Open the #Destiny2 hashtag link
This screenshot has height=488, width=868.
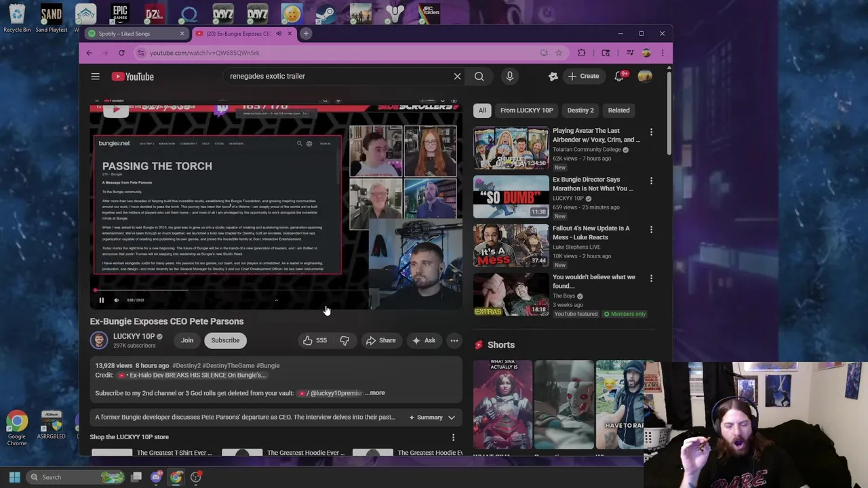(x=186, y=366)
